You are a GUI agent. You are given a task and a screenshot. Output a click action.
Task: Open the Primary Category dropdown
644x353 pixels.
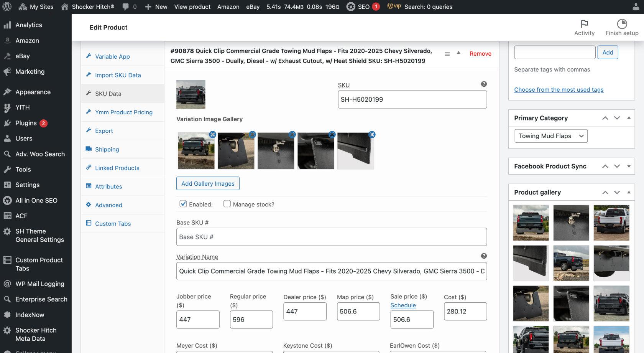550,136
